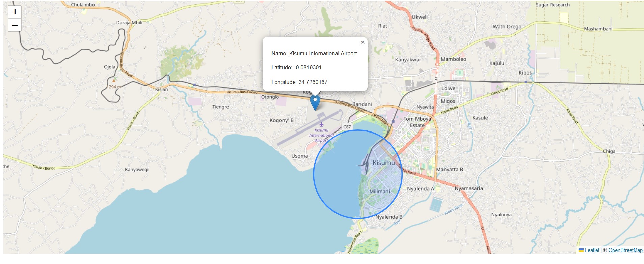Click the Sugar Research label
This screenshot has width=644, height=264.
(553, 5)
